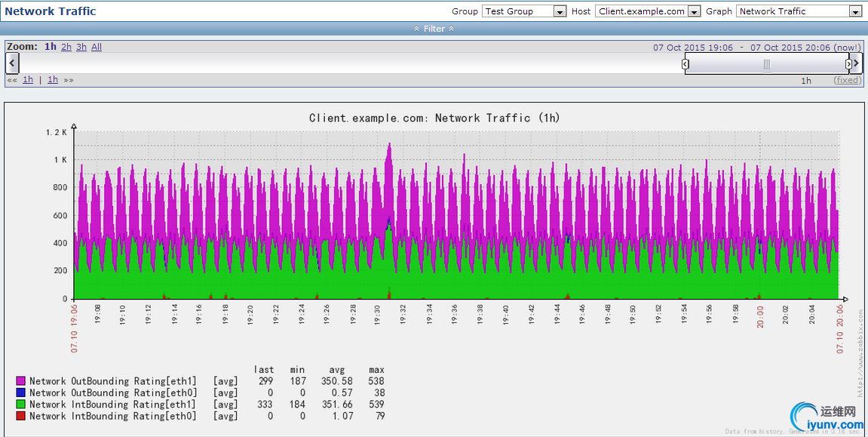868x437 pixels.
Task: Toggle the (fixed) time period mode
Action: (x=847, y=80)
